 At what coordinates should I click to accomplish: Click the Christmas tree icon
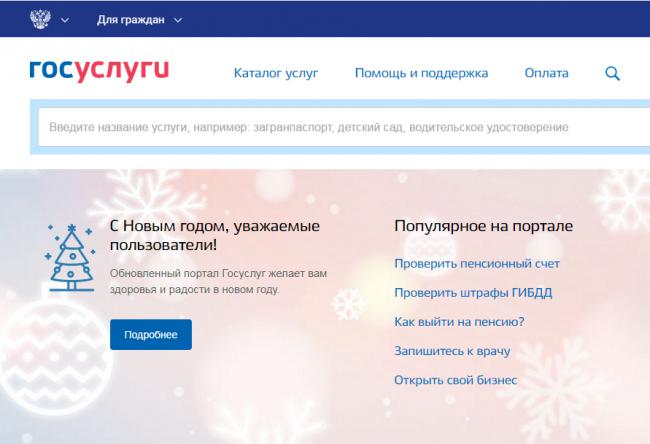click(x=70, y=257)
